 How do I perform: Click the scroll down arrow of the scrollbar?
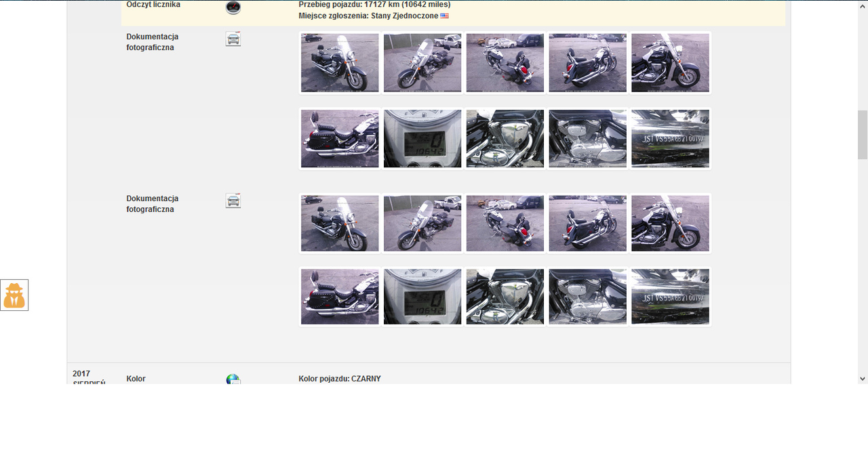coord(863,379)
